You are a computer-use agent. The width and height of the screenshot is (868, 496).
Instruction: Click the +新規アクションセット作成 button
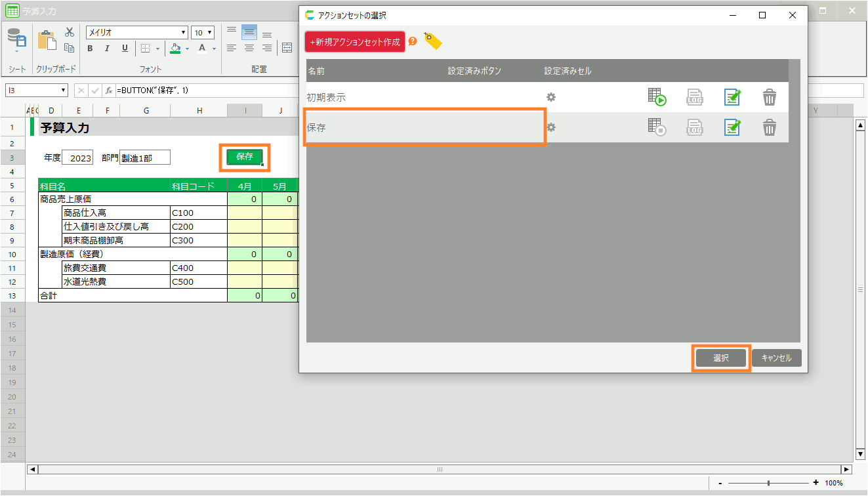(355, 41)
